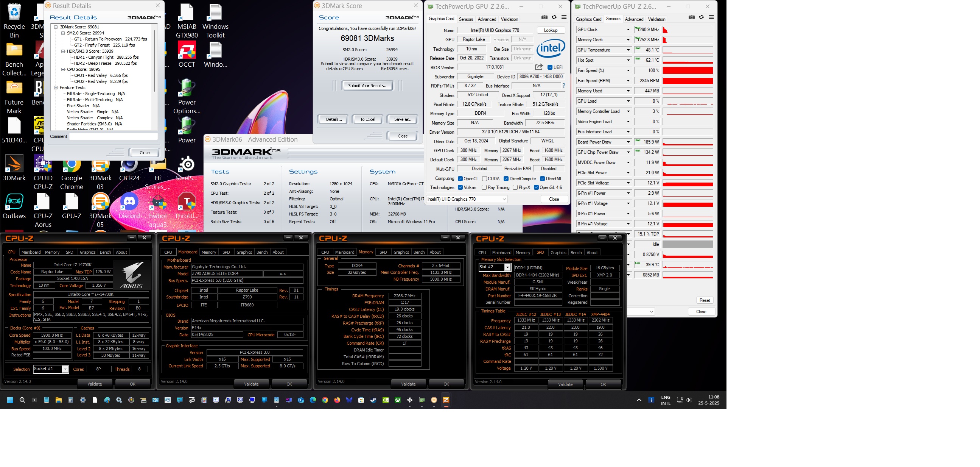Collapse the Feature Tests tree node

click(x=56, y=87)
